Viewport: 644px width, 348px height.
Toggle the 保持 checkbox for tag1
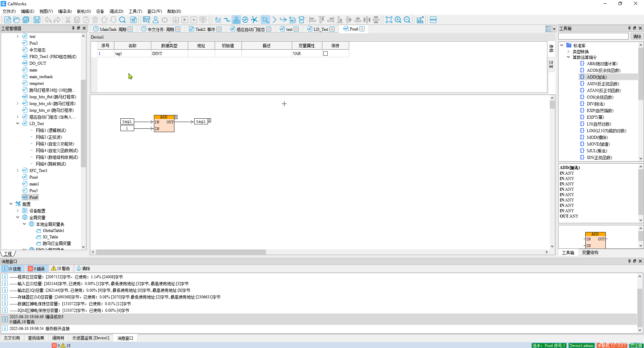(x=325, y=54)
